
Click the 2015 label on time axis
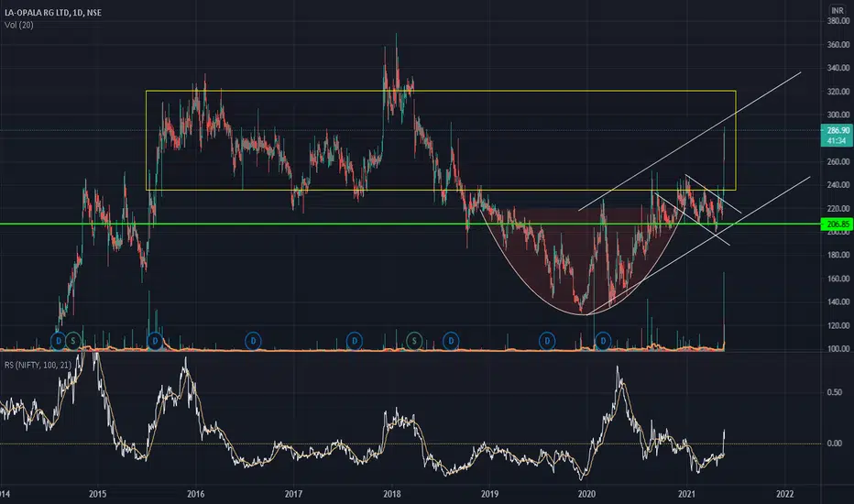[x=97, y=494]
